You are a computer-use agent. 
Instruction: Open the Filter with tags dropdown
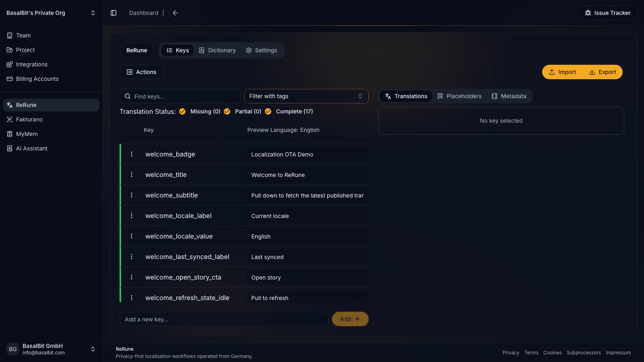[306, 96]
